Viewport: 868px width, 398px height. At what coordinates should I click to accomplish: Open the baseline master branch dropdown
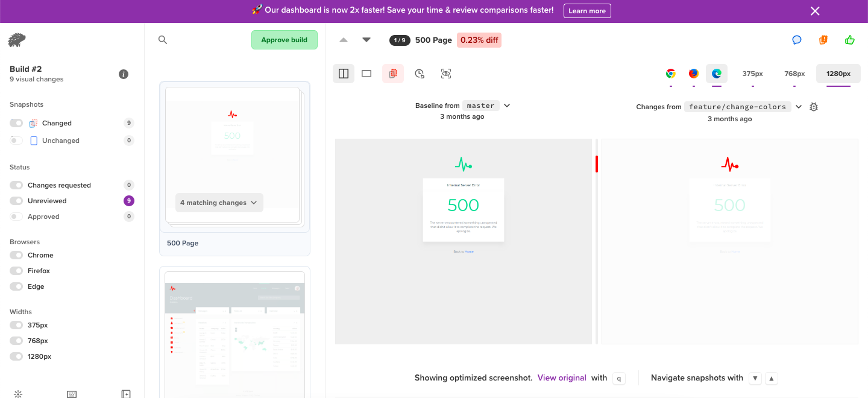[506, 106]
